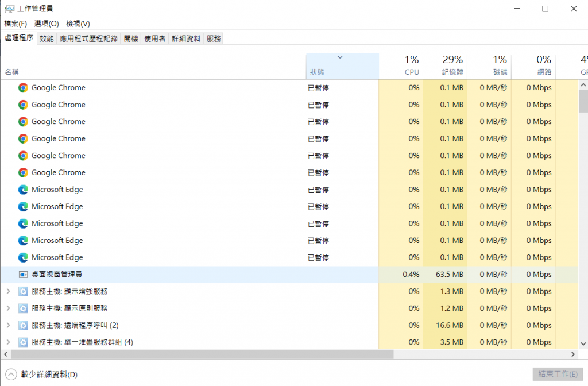Switch to the 處理程序 tab
Screen dimensions: 588x386
19,38
